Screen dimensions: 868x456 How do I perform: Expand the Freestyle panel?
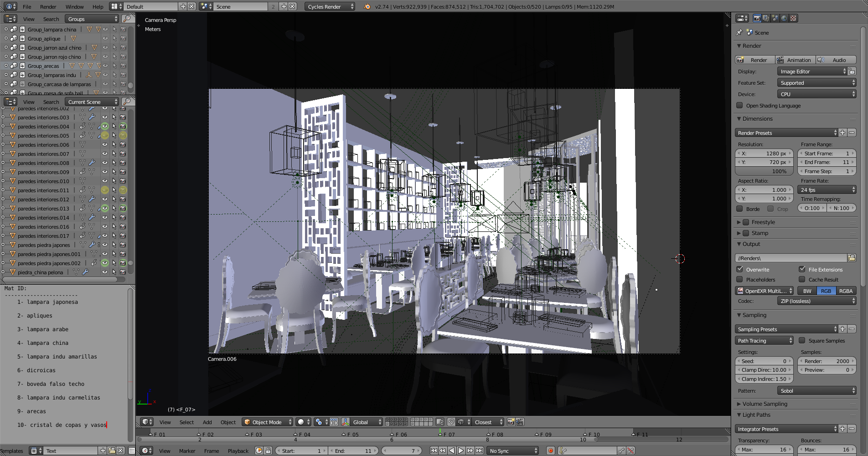pyautogui.click(x=739, y=222)
